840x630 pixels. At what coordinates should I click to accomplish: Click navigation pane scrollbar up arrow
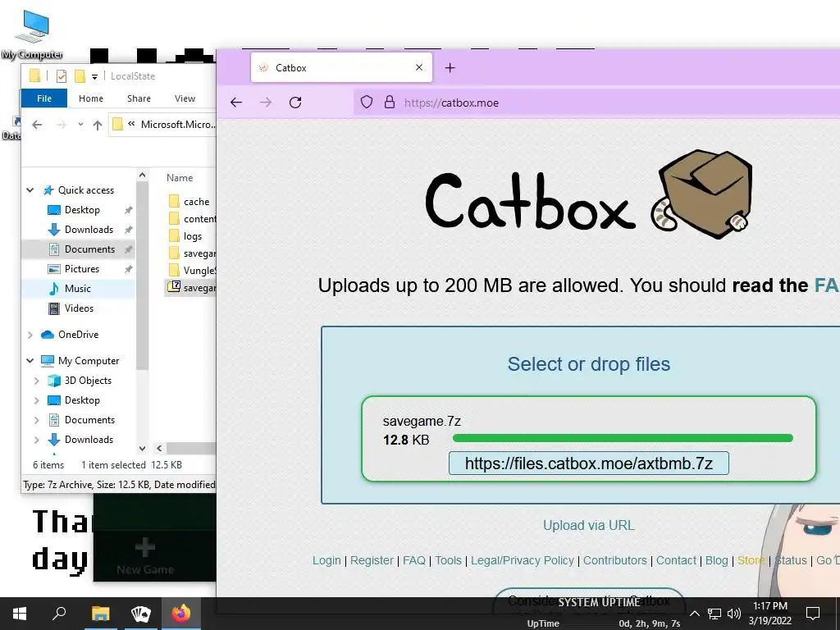(142, 175)
